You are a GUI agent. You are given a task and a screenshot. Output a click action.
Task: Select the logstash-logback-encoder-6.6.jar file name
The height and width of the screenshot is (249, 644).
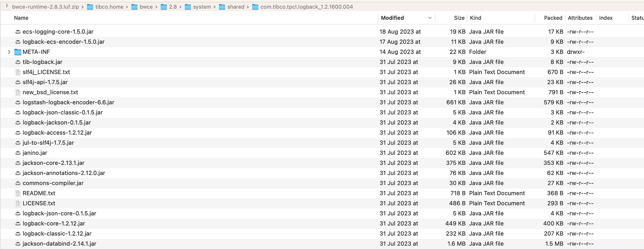pos(68,103)
